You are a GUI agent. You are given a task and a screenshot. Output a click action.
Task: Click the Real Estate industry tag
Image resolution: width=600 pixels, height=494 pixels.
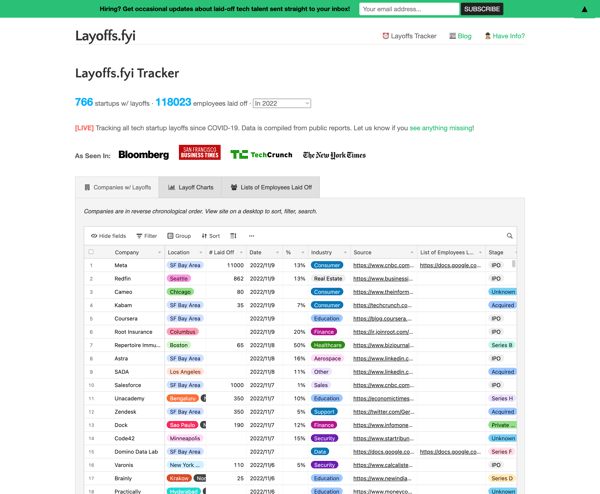pos(328,279)
